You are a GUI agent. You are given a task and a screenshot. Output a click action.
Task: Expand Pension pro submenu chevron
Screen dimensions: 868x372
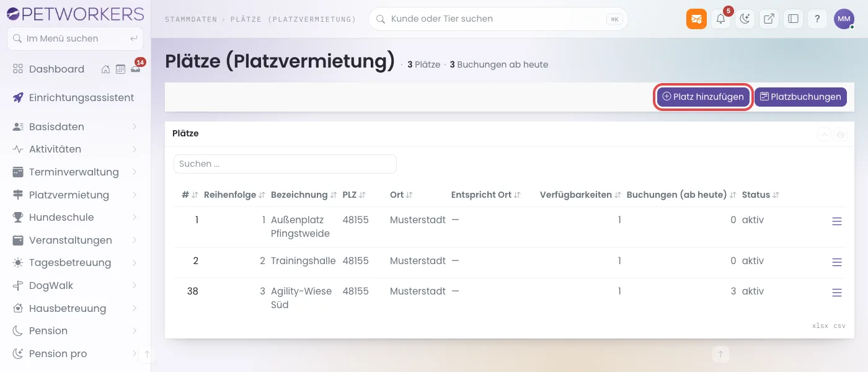click(135, 354)
